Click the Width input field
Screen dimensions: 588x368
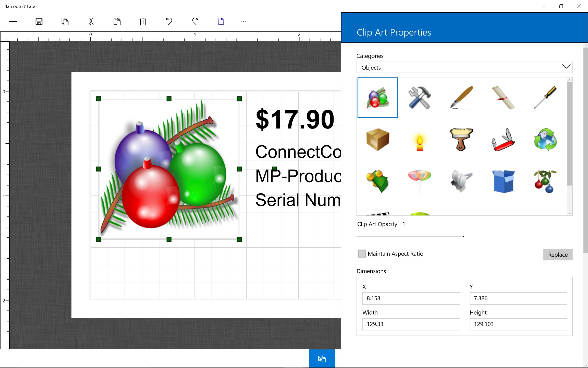[x=411, y=324]
